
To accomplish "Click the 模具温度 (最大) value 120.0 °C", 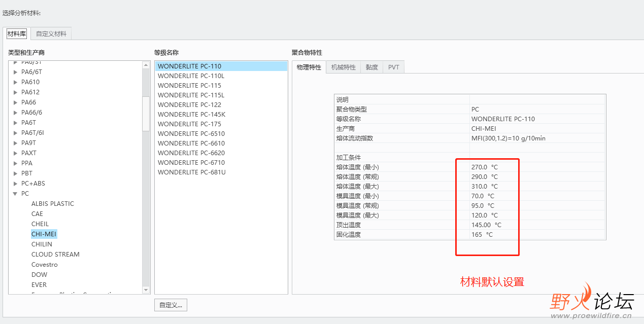I will pos(485,215).
